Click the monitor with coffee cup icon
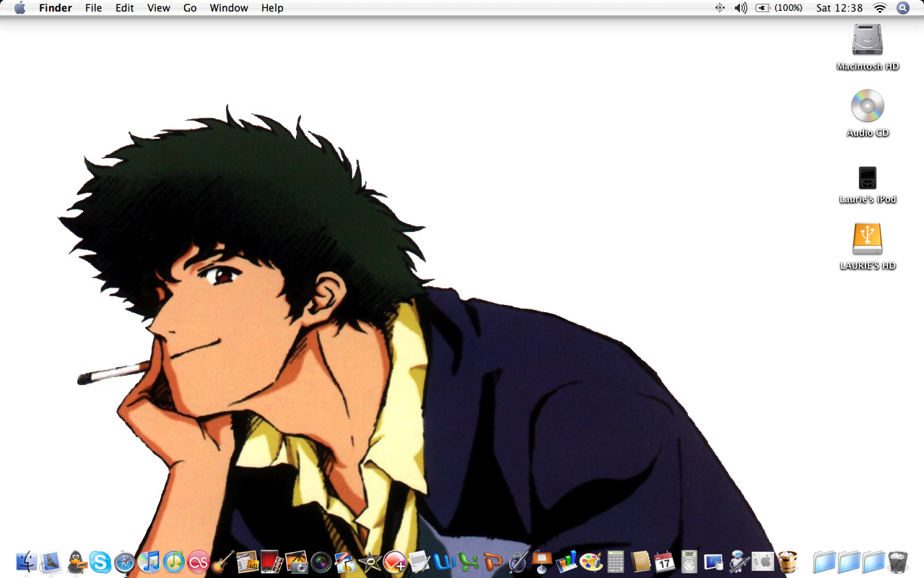The height and width of the screenshot is (578, 924). coord(714,561)
